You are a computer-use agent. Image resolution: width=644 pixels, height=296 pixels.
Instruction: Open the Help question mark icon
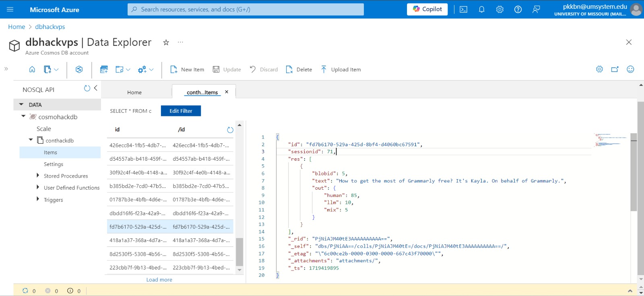tap(518, 9)
